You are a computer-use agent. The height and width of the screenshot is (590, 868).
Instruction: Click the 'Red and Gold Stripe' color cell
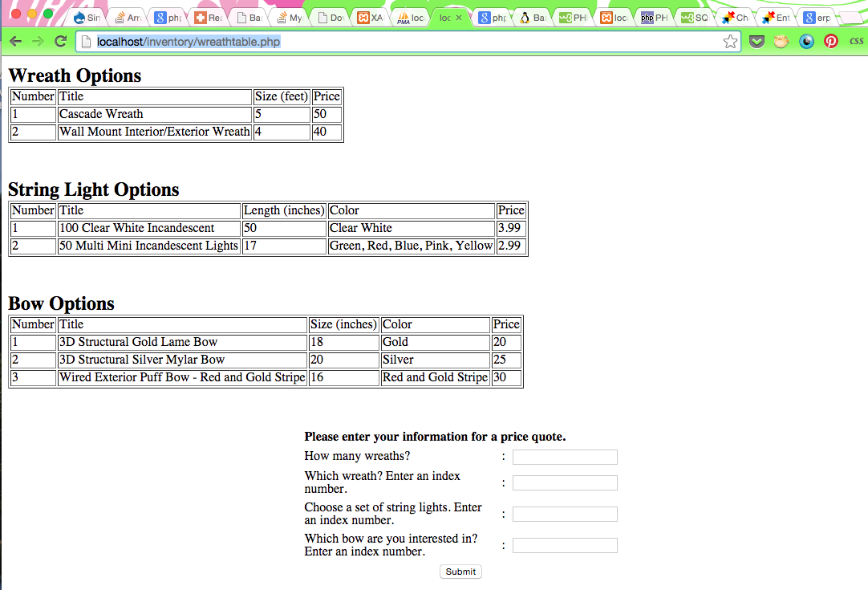coord(435,378)
